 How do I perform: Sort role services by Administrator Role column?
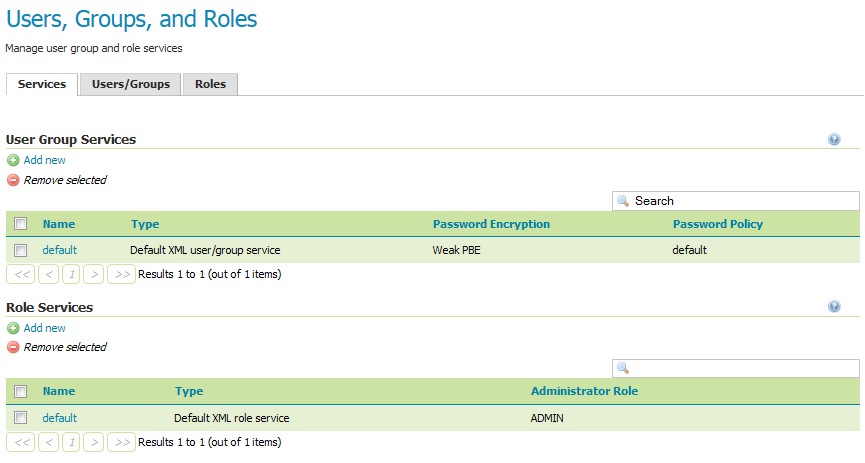(584, 391)
